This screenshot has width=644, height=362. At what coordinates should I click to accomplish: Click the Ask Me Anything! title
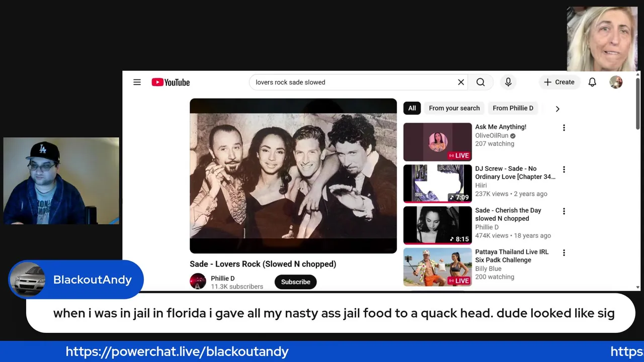pyautogui.click(x=501, y=127)
